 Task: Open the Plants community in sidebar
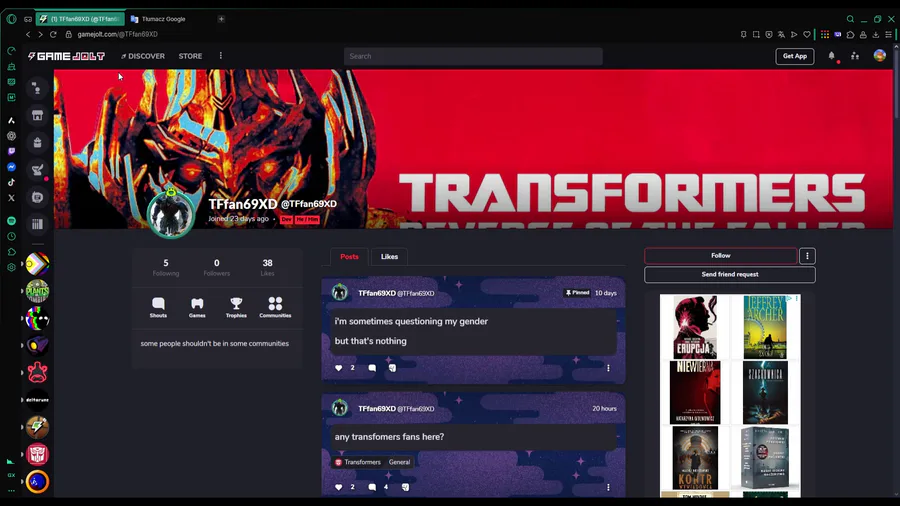pyautogui.click(x=37, y=291)
